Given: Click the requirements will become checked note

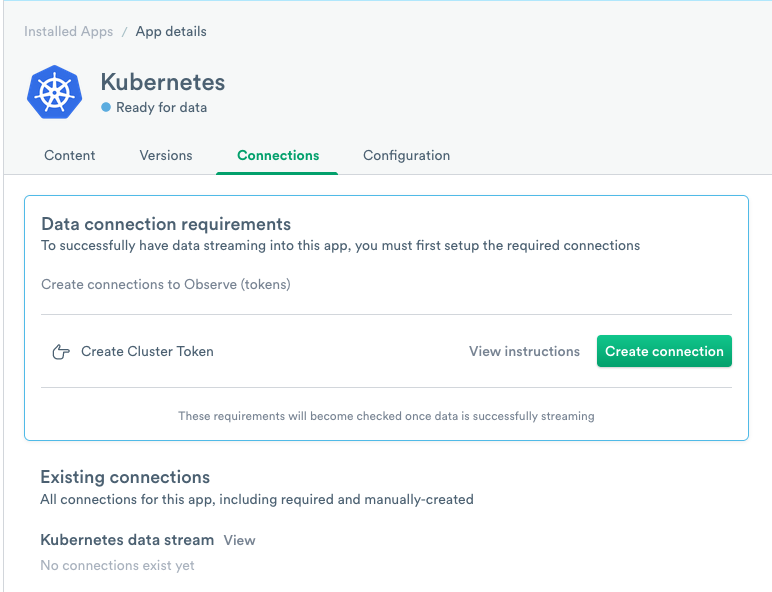Looking at the screenshot, I should coord(386,416).
